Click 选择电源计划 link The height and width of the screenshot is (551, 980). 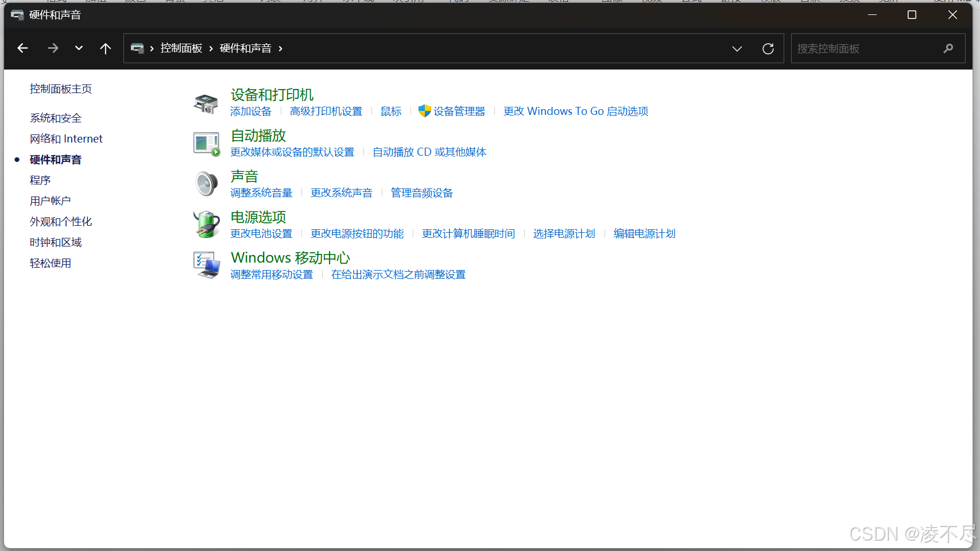click(x=564, y=234)
